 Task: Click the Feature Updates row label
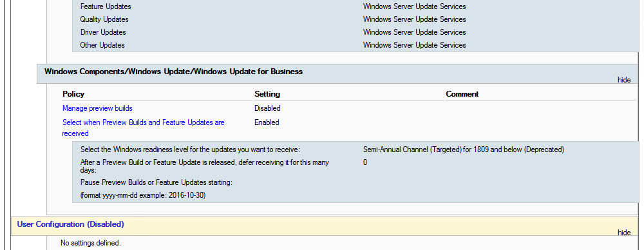tap(106, 6)
